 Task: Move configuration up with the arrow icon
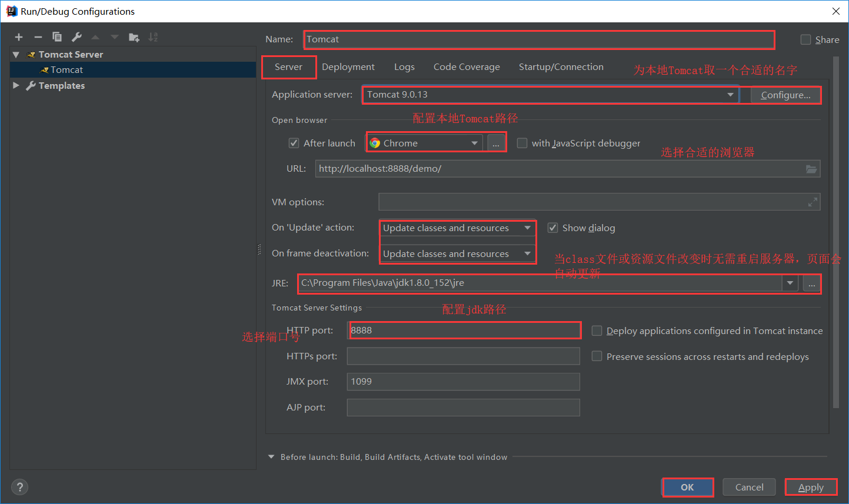pyautogui.click(x=95, y=37)
